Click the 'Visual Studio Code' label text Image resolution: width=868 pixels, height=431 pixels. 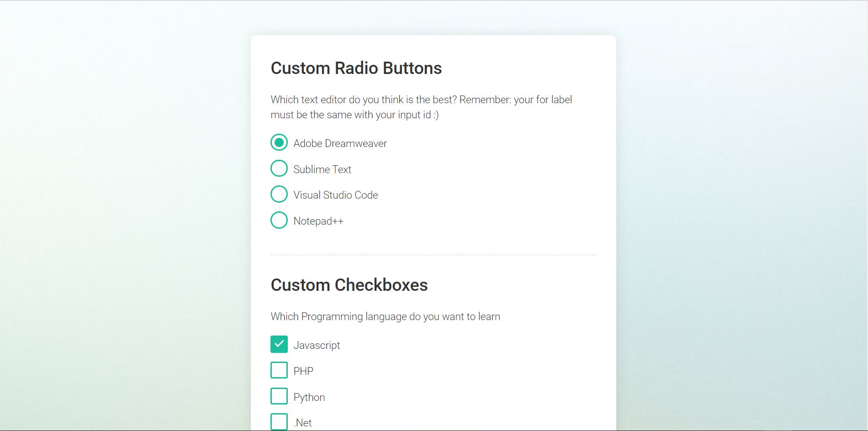pos(335,195)
